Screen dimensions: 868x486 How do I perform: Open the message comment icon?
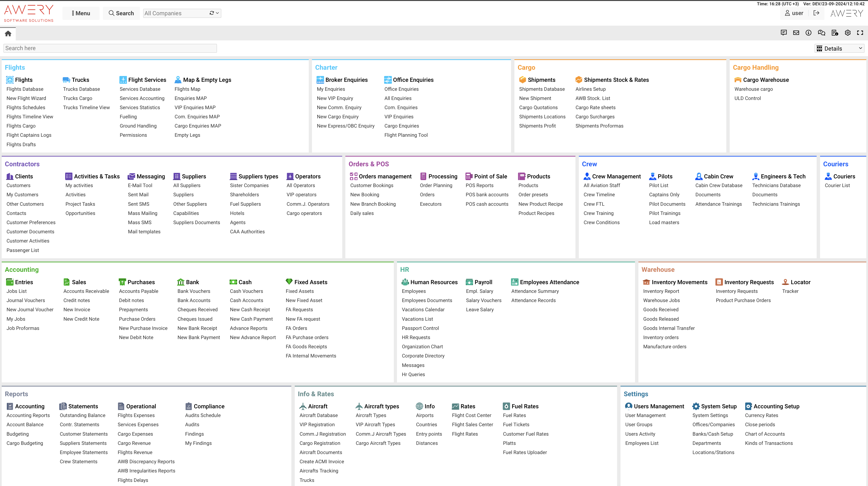tap(784, 33)
